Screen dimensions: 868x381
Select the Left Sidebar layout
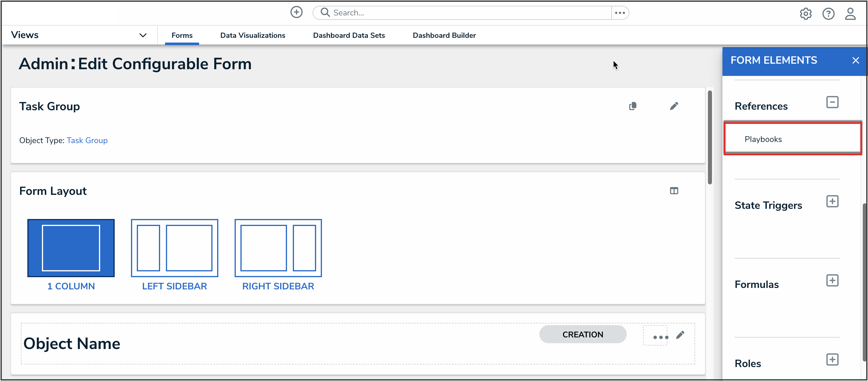pos(174,248)
